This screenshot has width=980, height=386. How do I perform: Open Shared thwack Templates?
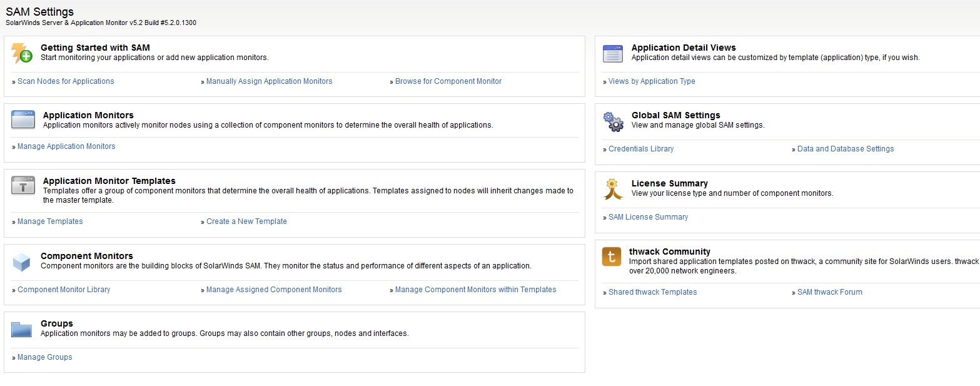point(653,292)
